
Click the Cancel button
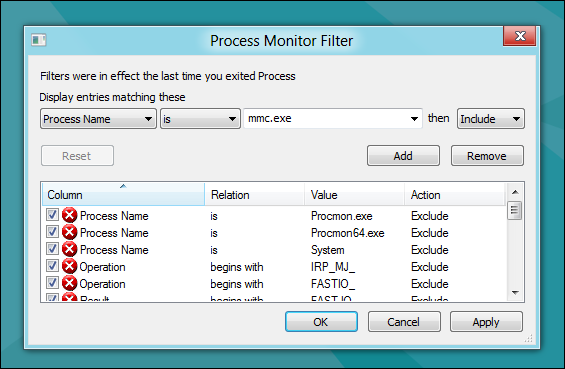404,321
